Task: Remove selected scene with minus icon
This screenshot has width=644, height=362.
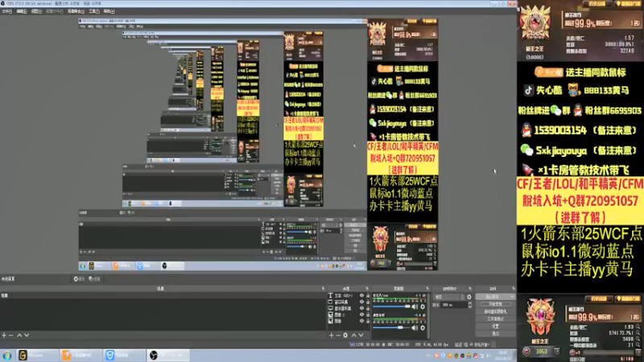Action: pyautogui.click(x=11, y=335)
